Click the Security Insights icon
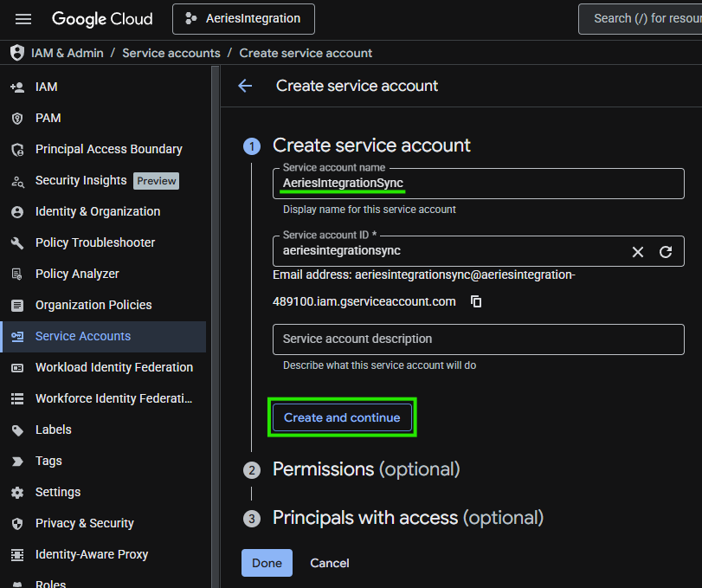The width and height of the screenshot is (702, 588). (x=17, y=181)
